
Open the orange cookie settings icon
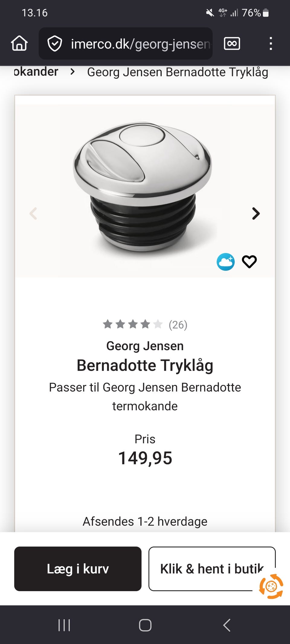pyautogui.click(x=271, y=586)
